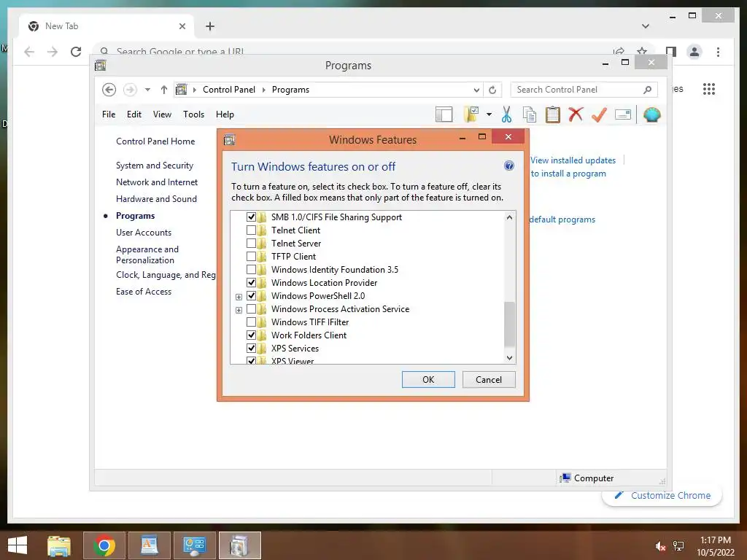Viewport: 747px width, 560px height.
Task: Click the Properties card icon in toolbar
Action: coord(623,114)
